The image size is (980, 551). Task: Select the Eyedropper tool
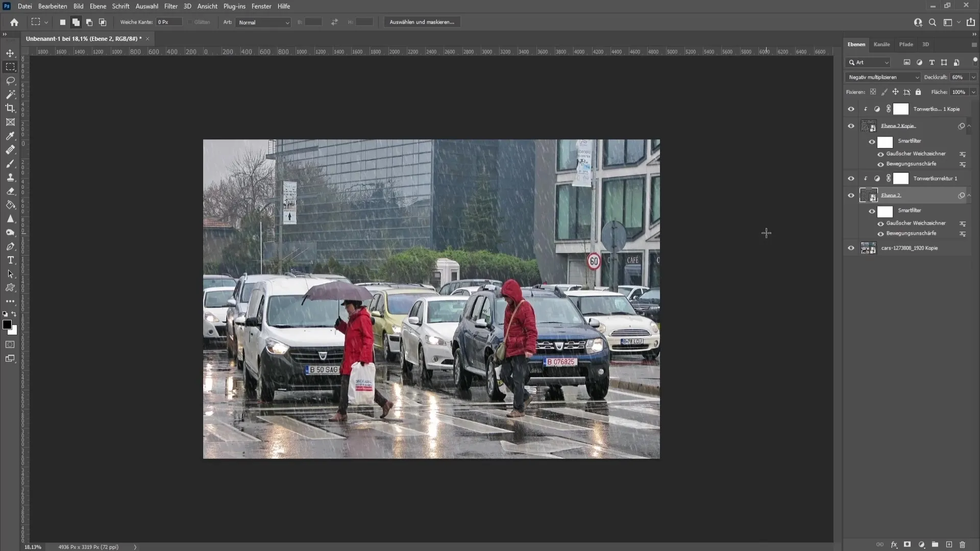pyautogui.click(x=10, y=135)
